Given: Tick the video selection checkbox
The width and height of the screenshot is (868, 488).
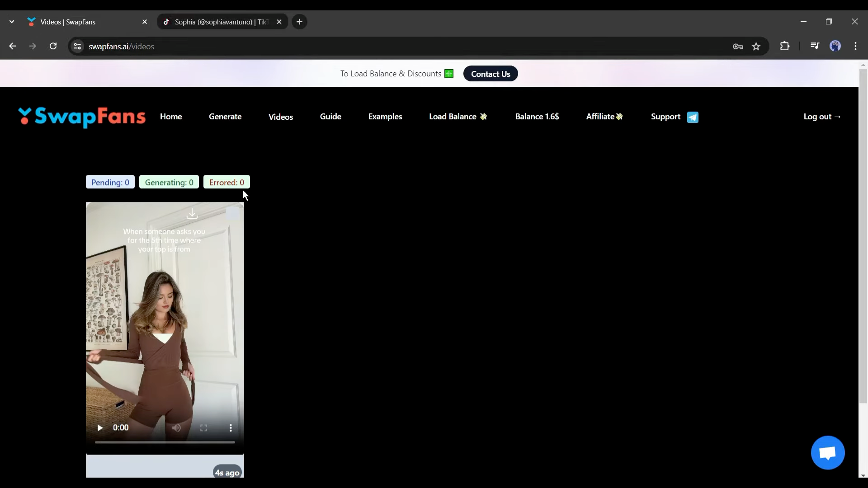Looking at the screenshot, I should click(x=233, y=213).
